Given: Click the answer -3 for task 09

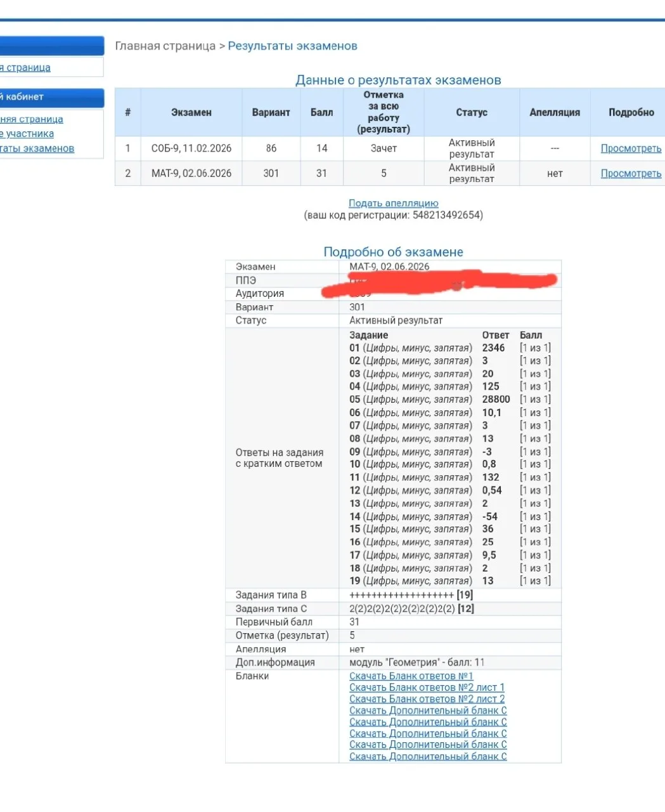Looking at the screenshot, I should pyautogui.click(x=487, y=452).
